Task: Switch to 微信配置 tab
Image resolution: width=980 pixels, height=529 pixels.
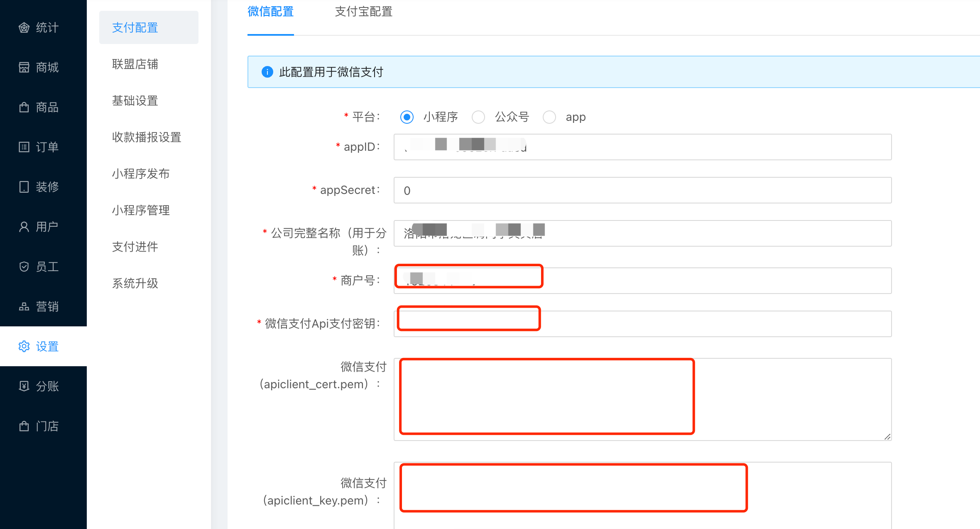Action: (271, 12)
